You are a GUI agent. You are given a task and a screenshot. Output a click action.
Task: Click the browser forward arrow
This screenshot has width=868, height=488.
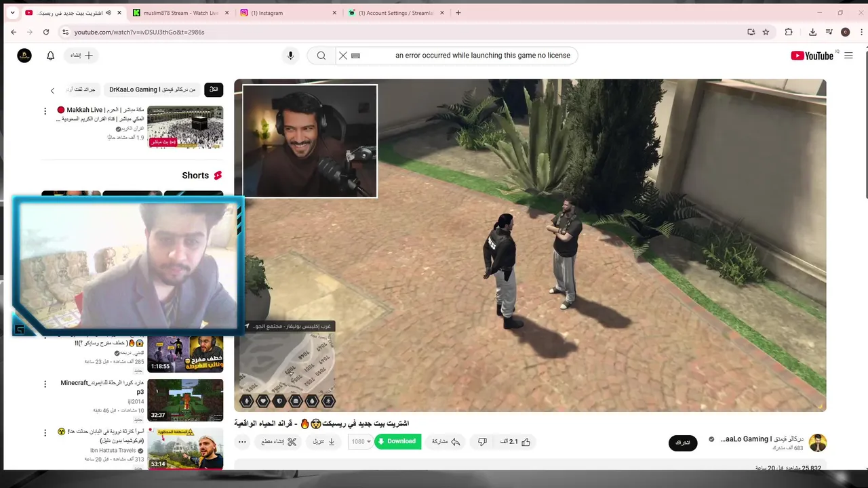click(29, 32)
